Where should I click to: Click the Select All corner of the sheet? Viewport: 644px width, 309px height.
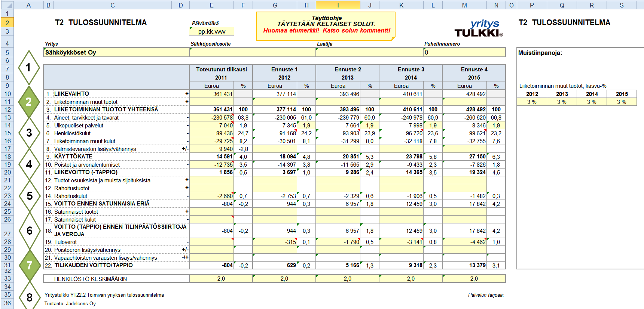(7, 5)
